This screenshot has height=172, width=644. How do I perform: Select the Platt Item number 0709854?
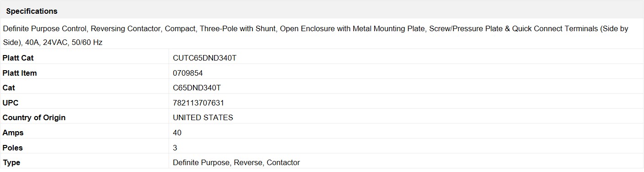(x=188, y=73)
